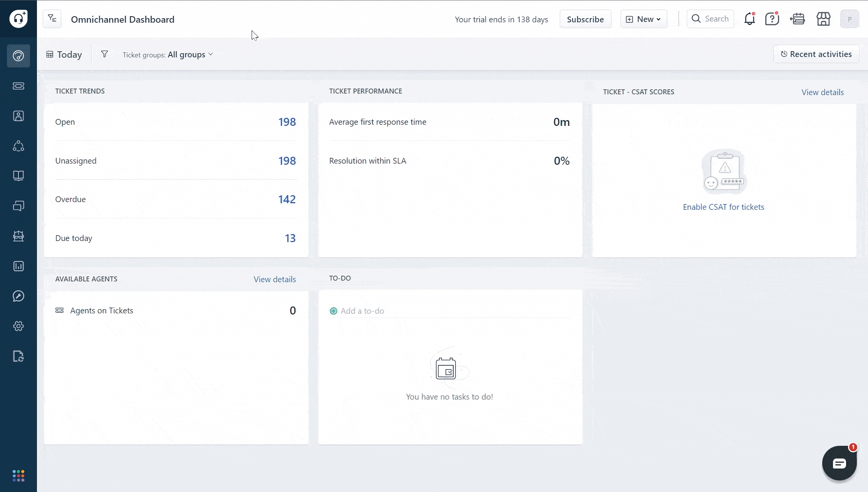
Task: Click the Subscribe button
Action: pyautogui.click(x=585, y=19)
